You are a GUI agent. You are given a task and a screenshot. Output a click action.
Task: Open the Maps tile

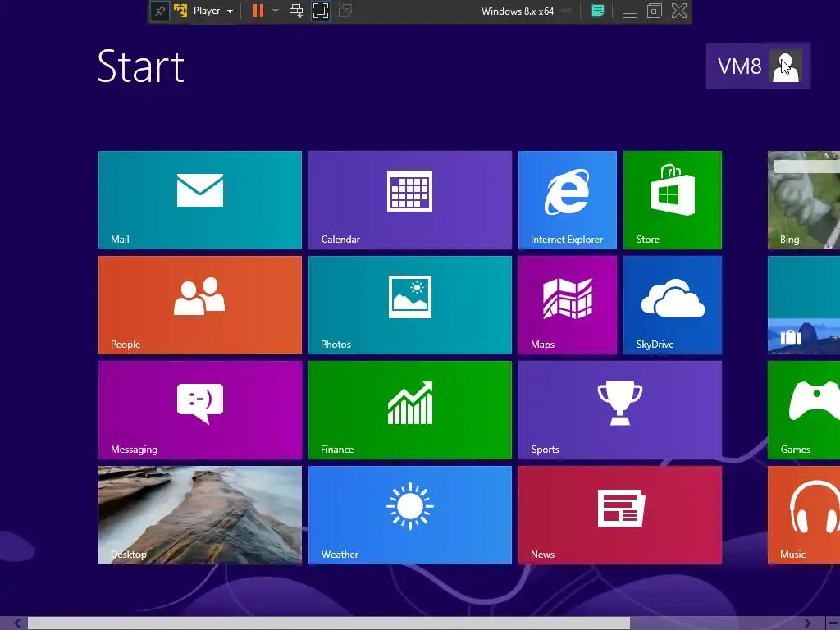[x=568, y=305]
